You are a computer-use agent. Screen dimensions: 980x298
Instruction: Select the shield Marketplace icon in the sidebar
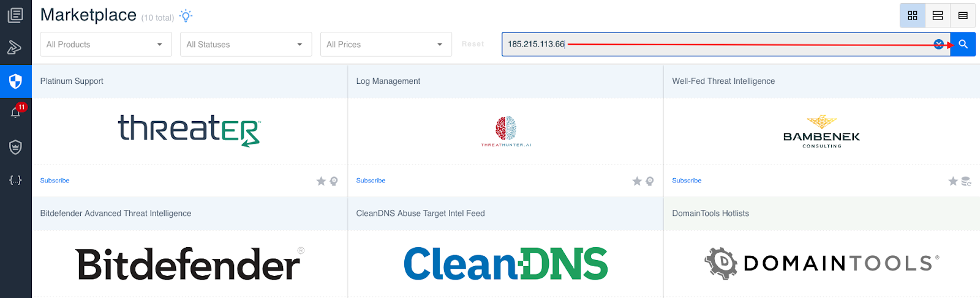coord(15,81)
